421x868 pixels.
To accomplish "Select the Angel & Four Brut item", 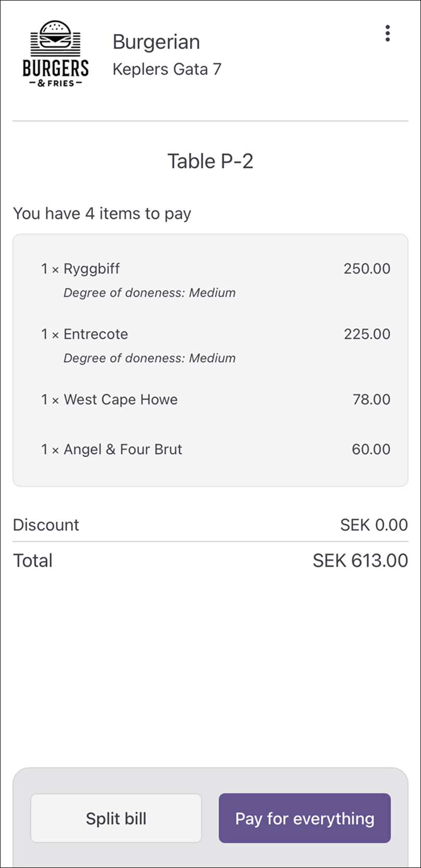I will tap(123, 450).
